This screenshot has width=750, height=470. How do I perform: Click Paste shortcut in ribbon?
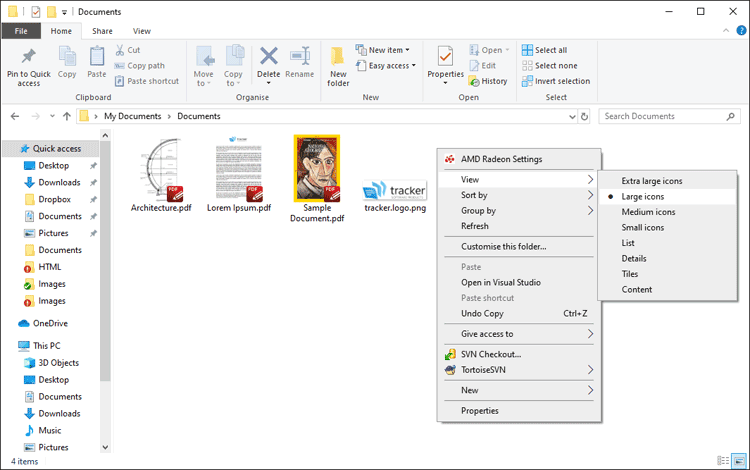click(x=147, y=81)
